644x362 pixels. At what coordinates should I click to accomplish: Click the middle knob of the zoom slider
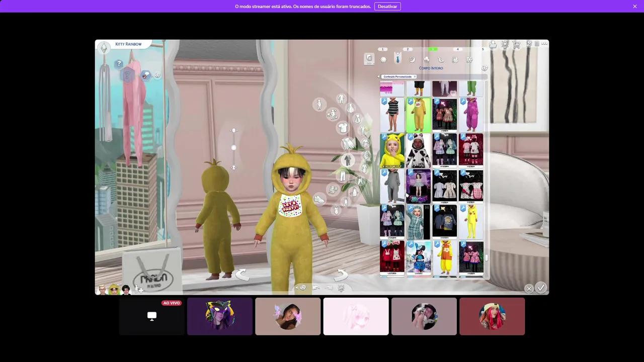tap(233, 147)
